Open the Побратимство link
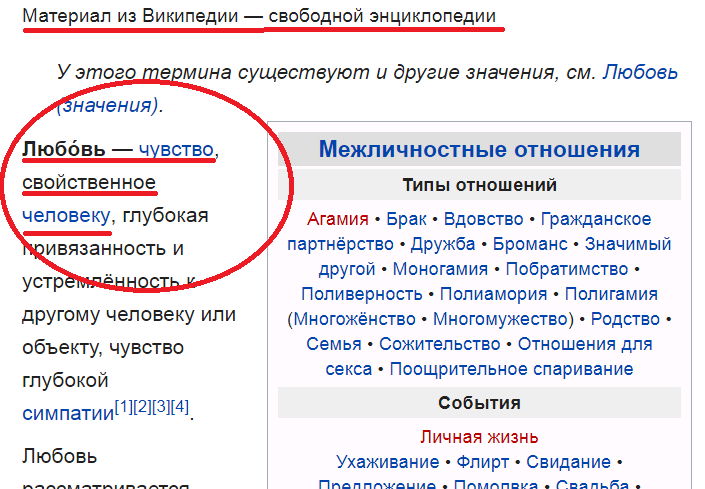 click(567, 269)
